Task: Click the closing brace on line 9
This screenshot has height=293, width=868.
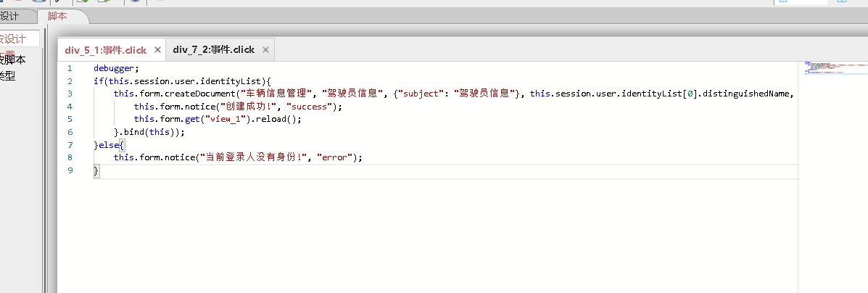Action: tap(96, 170)
